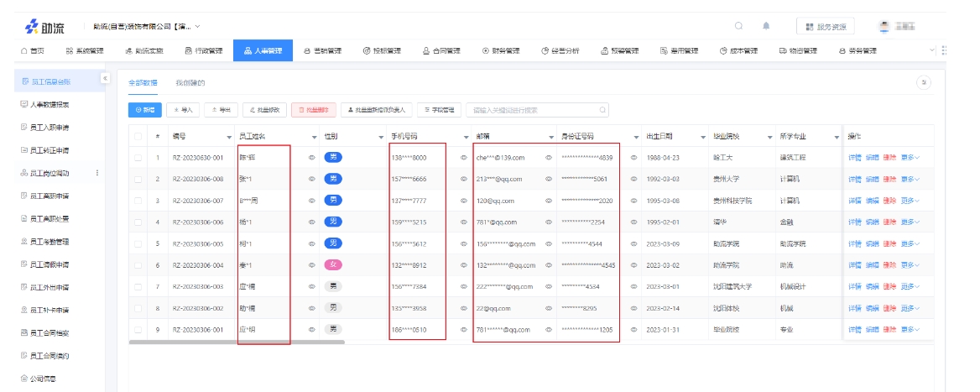Click the notification bell icon in header
The image size is (980, 392).
point(766,26)
